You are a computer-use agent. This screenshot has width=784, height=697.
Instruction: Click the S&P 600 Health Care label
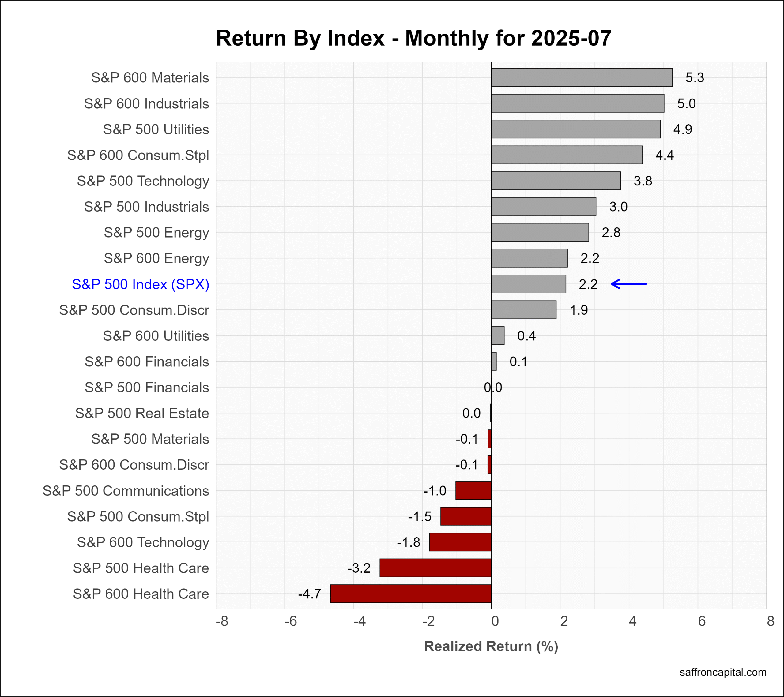[141, 594]
